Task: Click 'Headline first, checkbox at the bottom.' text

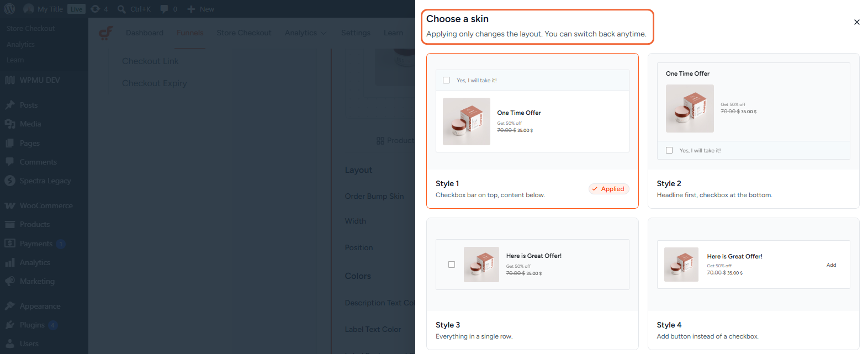Action: pyautogui.click(x=714, y=195)
